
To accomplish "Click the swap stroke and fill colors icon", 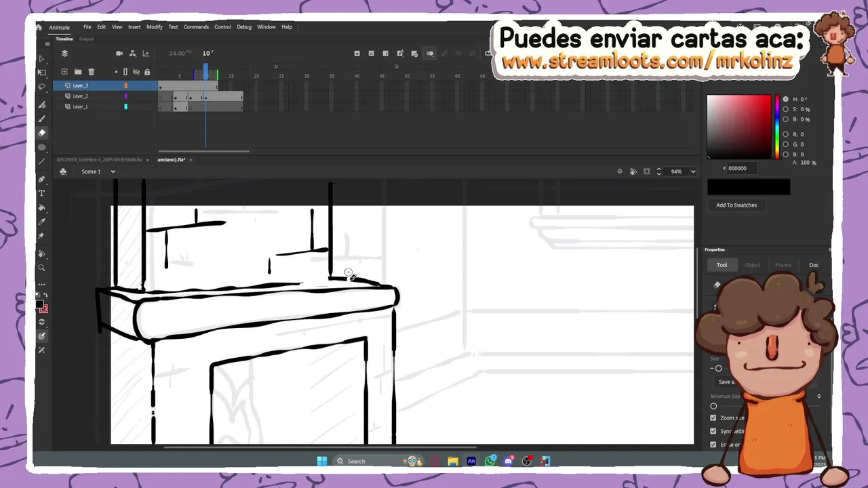I will (45, 296).
